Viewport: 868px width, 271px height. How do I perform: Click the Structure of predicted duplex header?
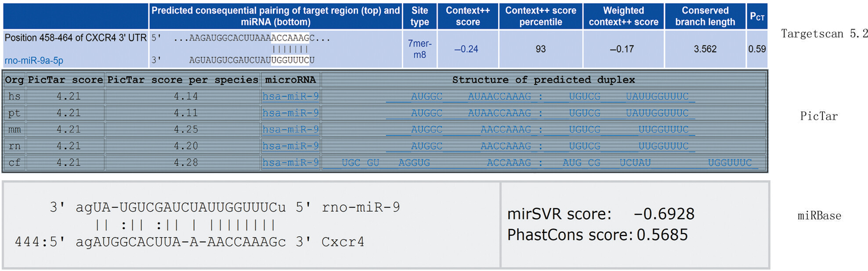click(x=544, y=80)
